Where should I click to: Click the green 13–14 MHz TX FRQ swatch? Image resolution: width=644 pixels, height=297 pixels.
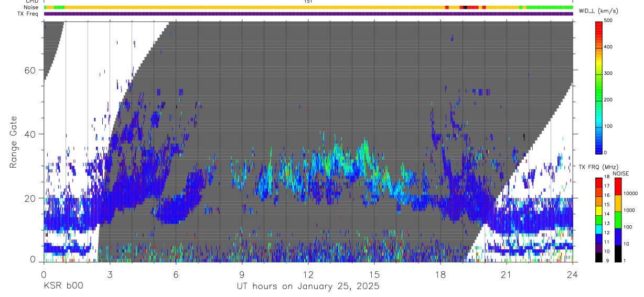(x=599, y=219)
